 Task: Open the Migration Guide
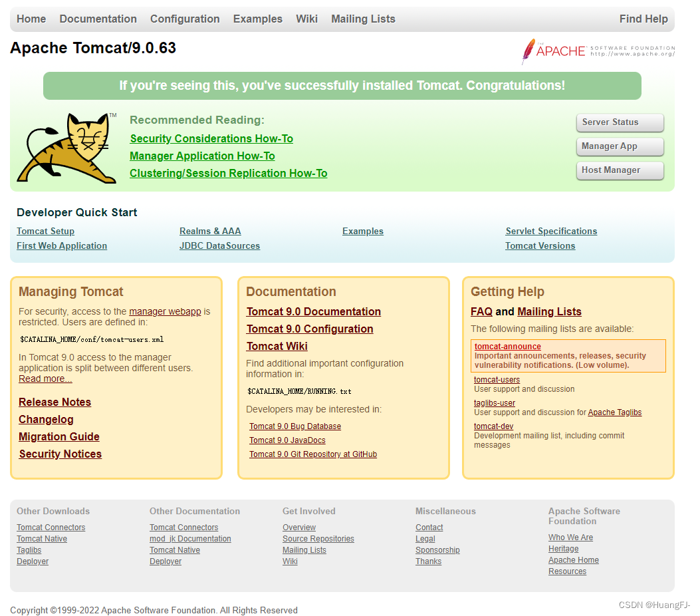tap(58, 436)
